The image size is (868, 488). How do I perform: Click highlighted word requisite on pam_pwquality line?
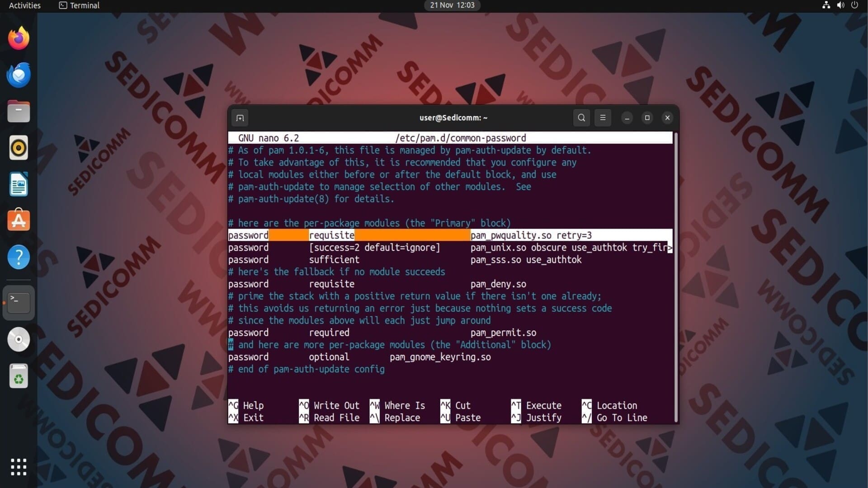(332, 235)
